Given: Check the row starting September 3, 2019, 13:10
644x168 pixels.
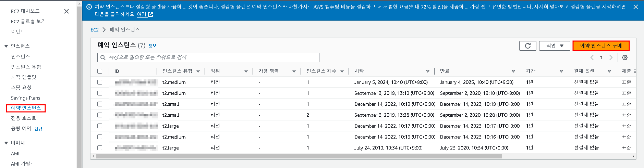Looking at the screenshot, I should (100, 93).
